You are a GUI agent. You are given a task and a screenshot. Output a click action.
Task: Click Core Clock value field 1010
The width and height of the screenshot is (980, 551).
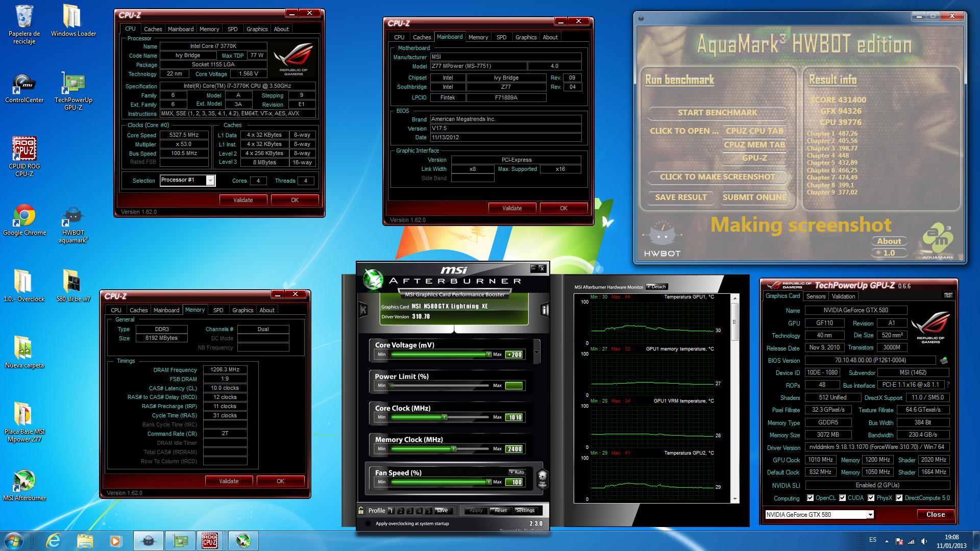coord(514,417)
